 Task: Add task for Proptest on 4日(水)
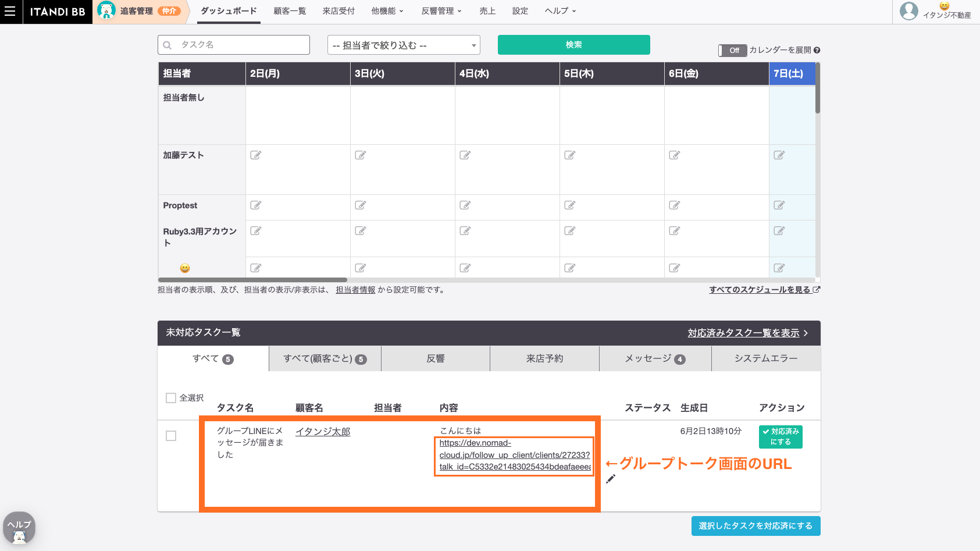coord(465,205)
